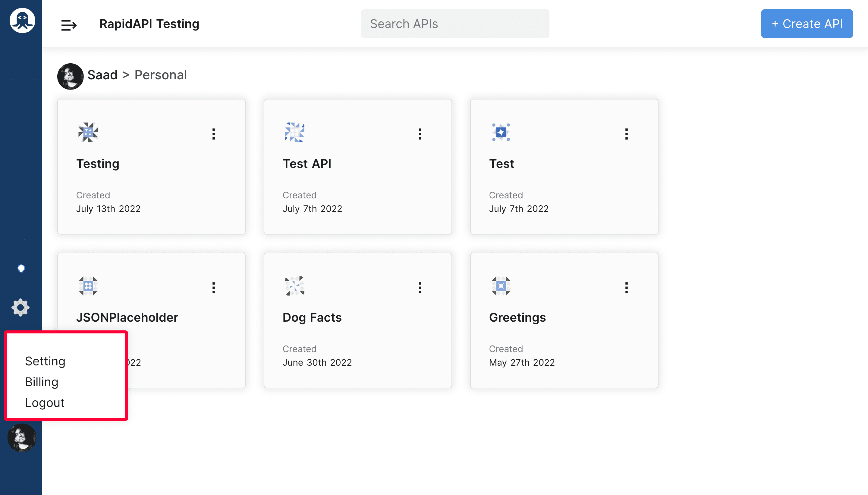Click the May 27th 2022 date text
This screenshot has width=868, height=495.
click(x=522, y=362)
